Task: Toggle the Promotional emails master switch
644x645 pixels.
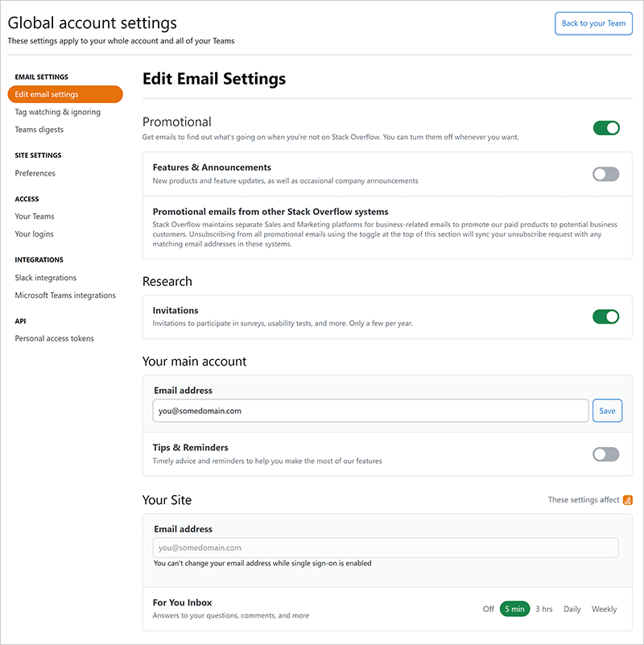Action: click(x=606, y=128)
